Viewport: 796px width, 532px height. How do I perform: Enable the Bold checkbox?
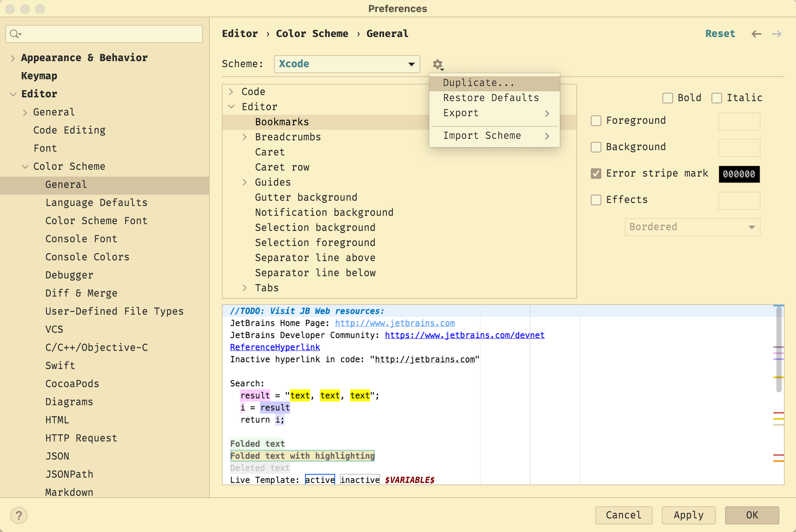668,98
